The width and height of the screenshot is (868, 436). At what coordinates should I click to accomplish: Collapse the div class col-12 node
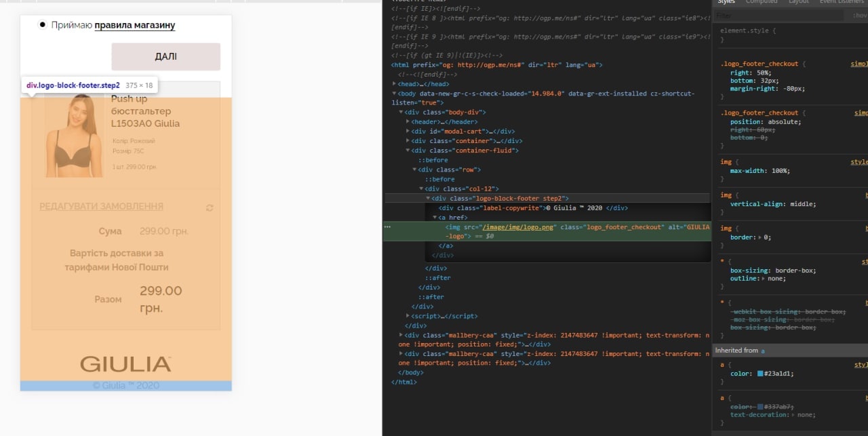pos(422,189)
